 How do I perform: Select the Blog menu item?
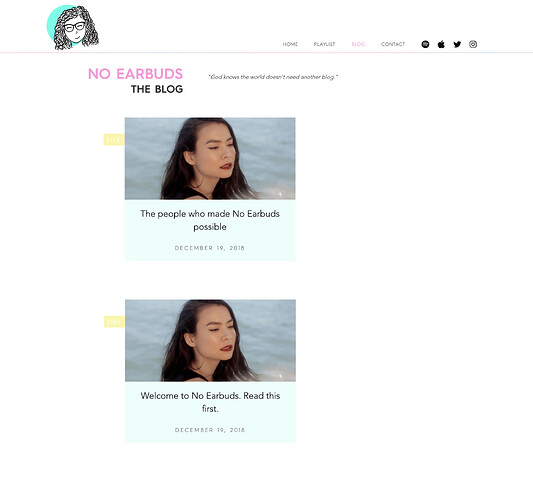pyautogui.click(x=358, y=44)
